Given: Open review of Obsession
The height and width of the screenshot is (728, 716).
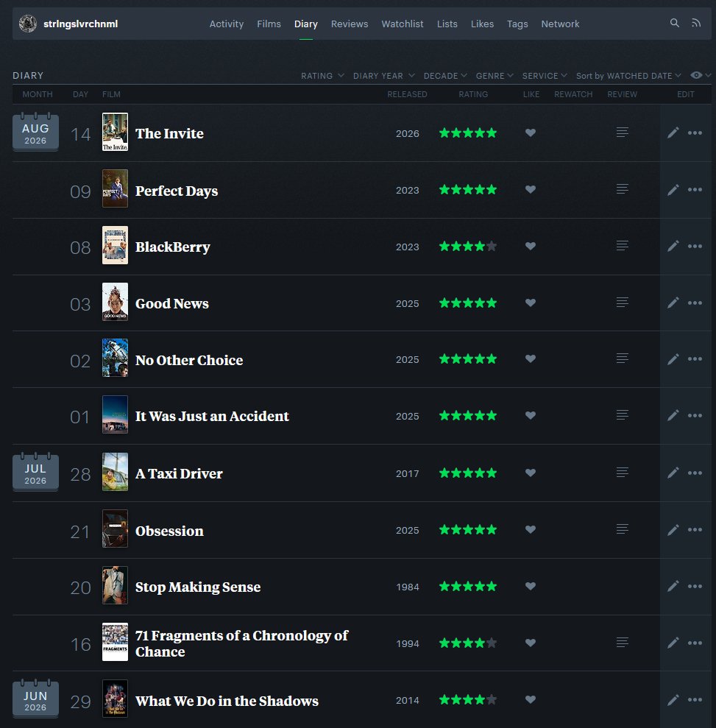Looking at the screenshot, I should pyautogui.click(x=623, y=529).
